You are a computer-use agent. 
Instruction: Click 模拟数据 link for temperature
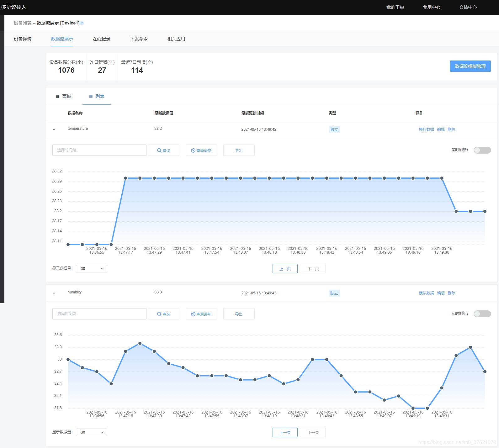click(x=427, y=129)
